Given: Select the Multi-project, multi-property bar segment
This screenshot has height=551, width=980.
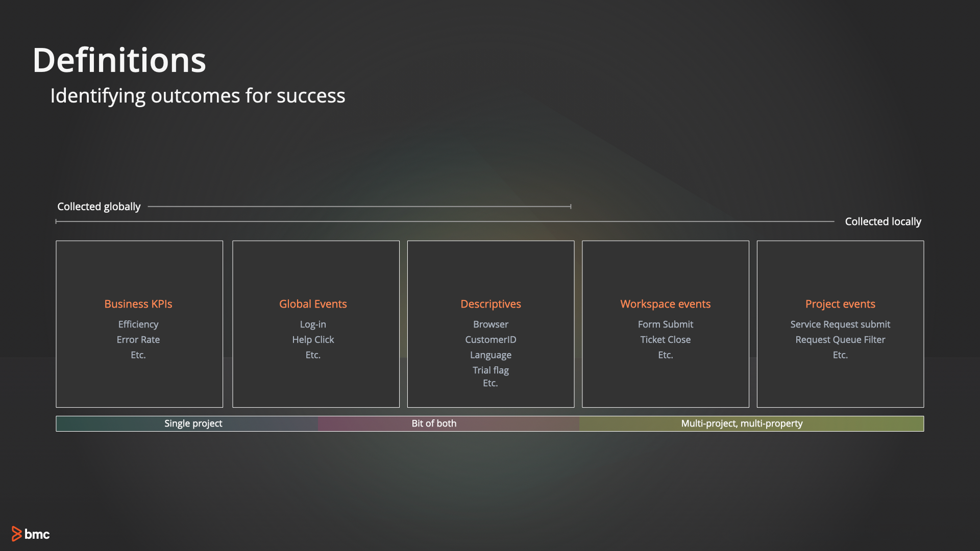Looking at the screenshot, I should (x=742, y=423).
